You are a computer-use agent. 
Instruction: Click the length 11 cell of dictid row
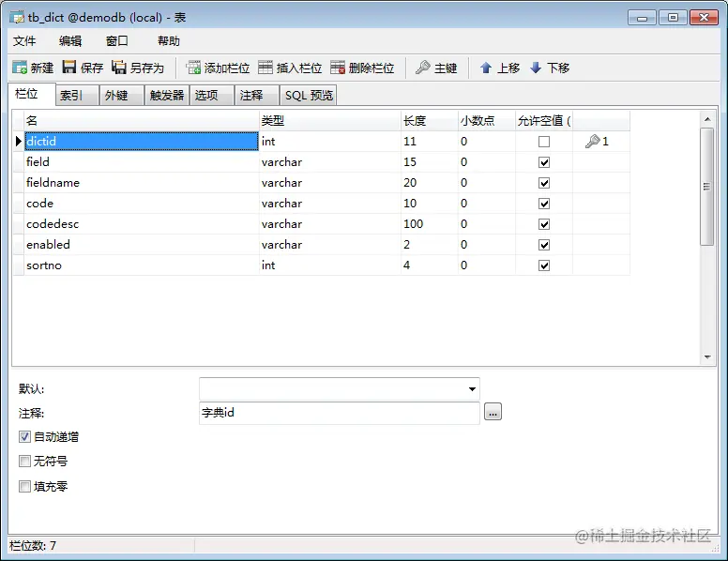pos(429,141)
